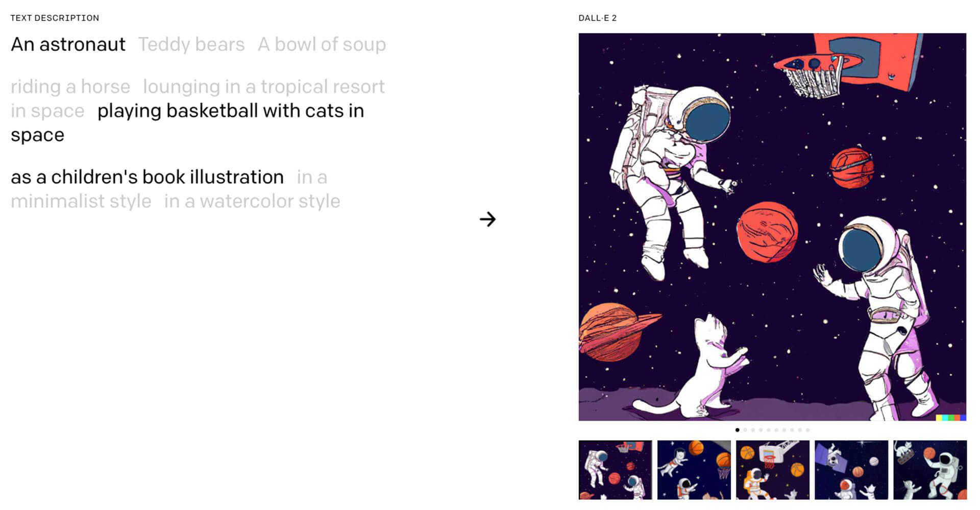Switch to "in a minimalist style"

169,189
